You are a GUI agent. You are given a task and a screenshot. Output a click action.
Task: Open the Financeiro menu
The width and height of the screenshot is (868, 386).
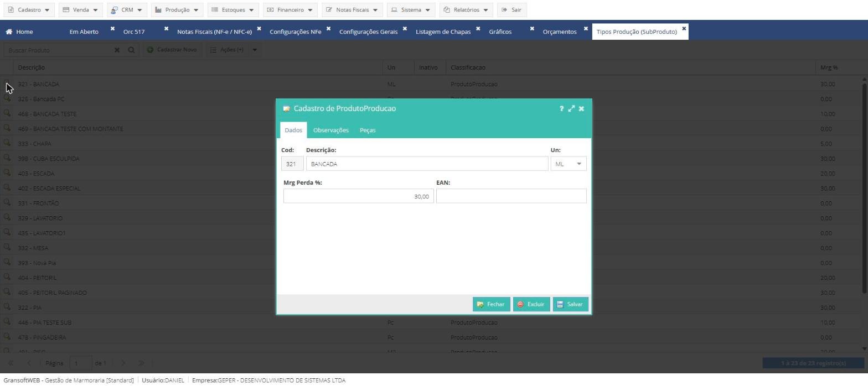[x=290, y=10]
